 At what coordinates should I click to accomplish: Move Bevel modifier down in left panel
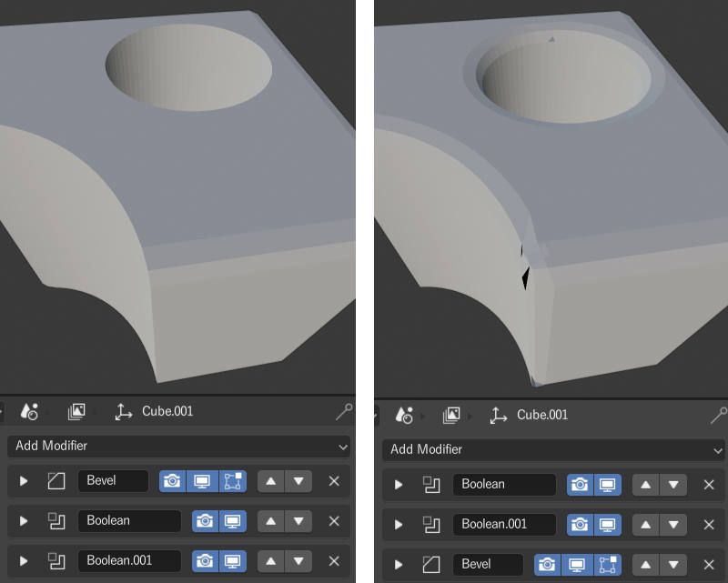click(298, 481)
